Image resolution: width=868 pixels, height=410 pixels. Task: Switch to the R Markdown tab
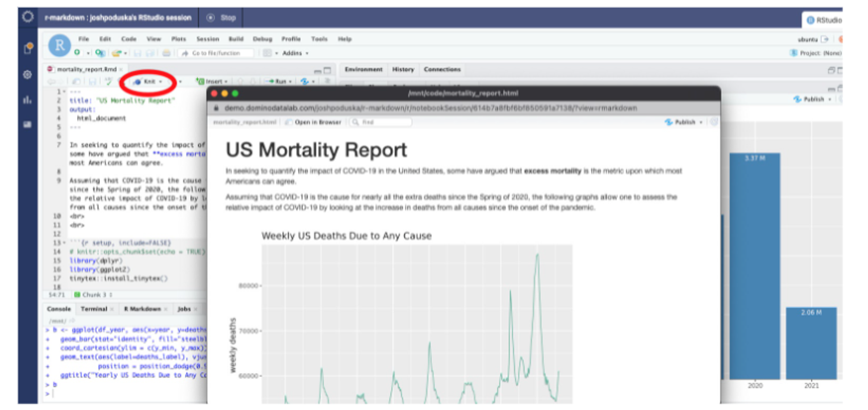(x=142, y=309)
